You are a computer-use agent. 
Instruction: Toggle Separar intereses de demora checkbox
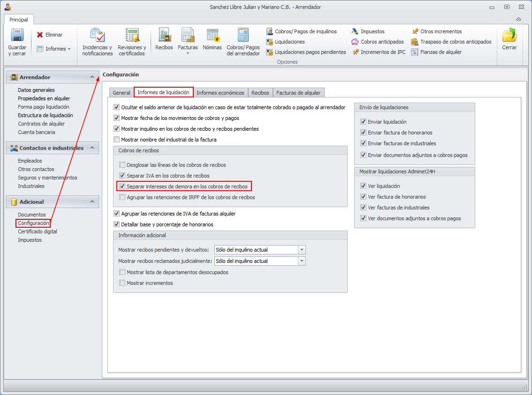click(x=122, y=186)
